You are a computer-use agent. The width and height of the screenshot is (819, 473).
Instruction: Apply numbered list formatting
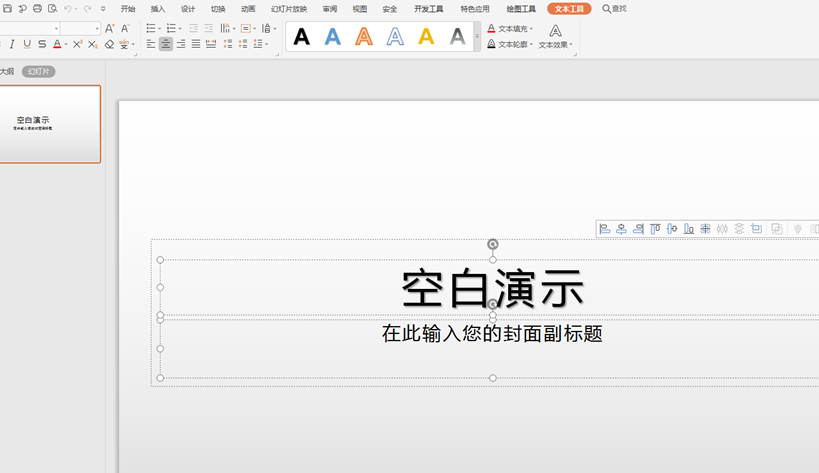(171, 28)
